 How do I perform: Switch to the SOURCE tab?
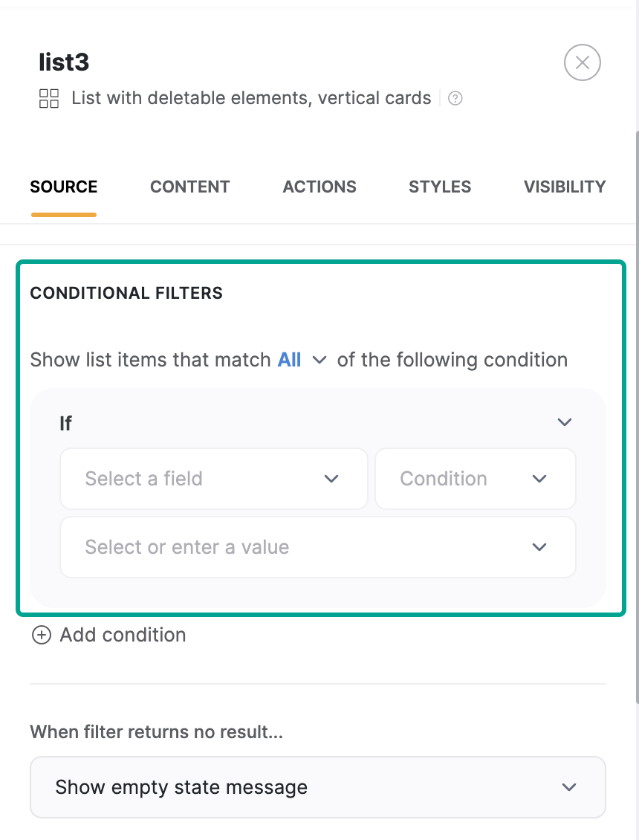pos(64,187)
